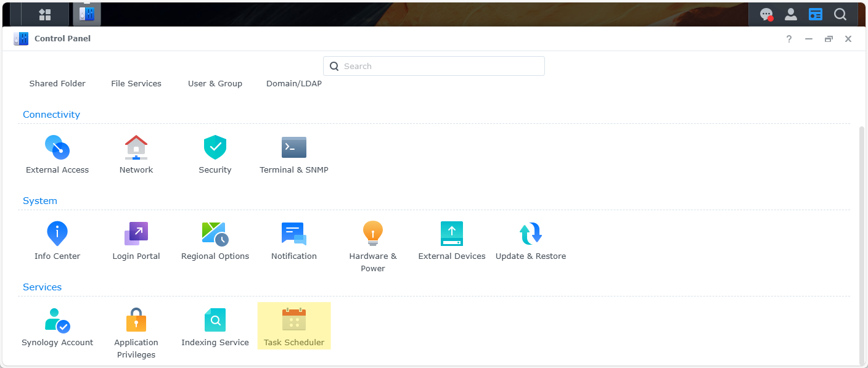868x368 pixels.
Task: Open External Devices settings
Action: 452,234
